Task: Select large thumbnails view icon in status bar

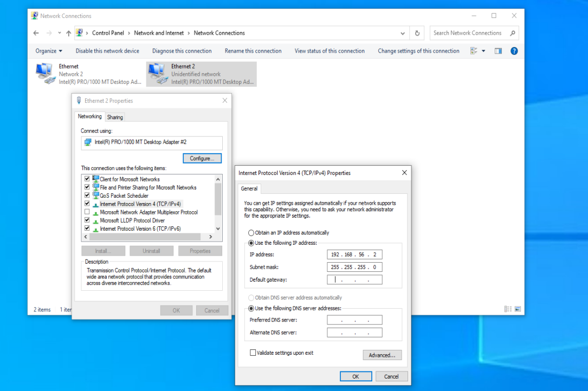Action: [517, 309]
